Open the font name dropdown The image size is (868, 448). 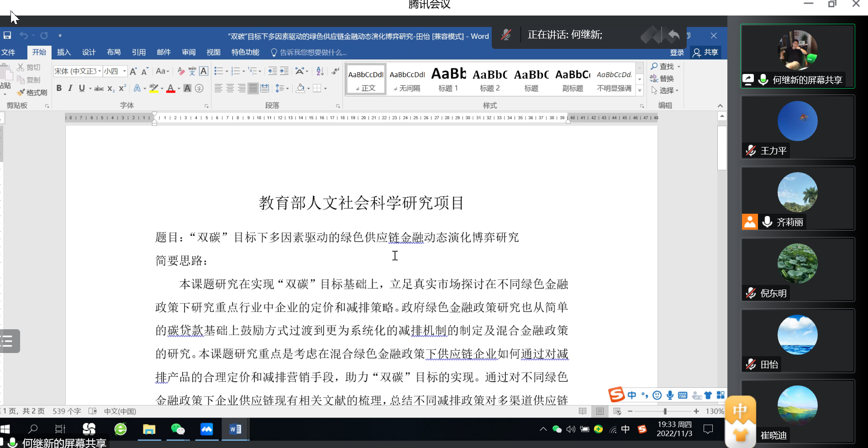[x=100, y=71]
